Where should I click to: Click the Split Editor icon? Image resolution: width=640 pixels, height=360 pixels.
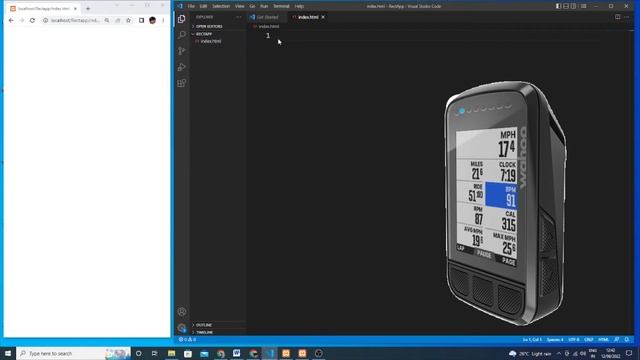(618, 17)
